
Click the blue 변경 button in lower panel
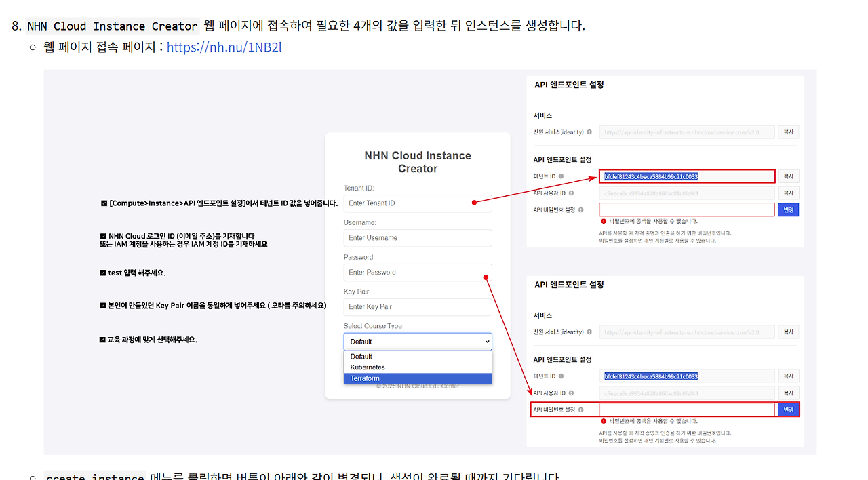click(x=789, y=409)
